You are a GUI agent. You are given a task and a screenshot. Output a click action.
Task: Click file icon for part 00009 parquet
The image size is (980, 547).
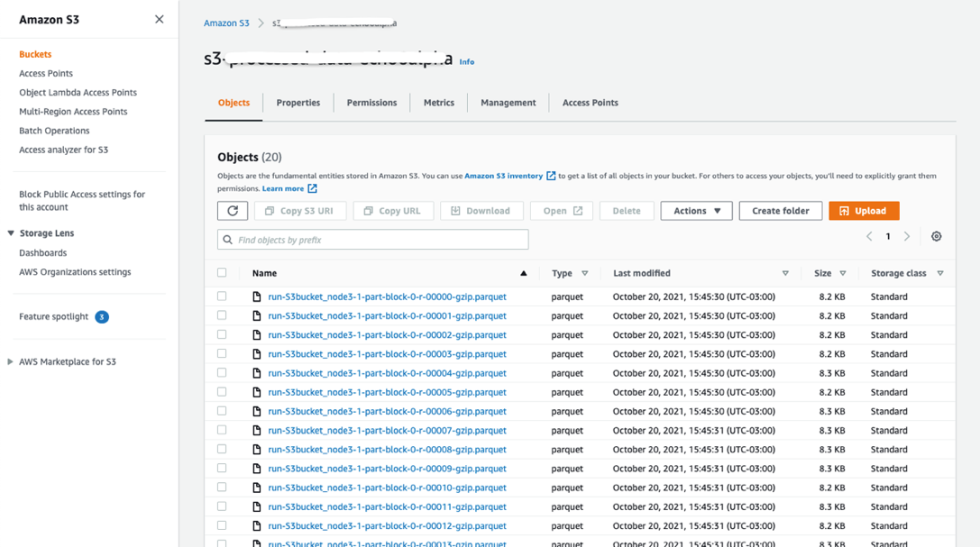(257, 469)
